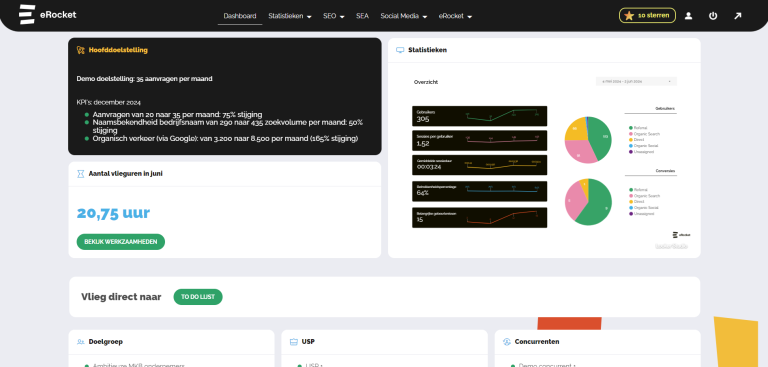Click the USP card icon
The height and width of the screenshot is (367, 768).
[x=294, y=342]
